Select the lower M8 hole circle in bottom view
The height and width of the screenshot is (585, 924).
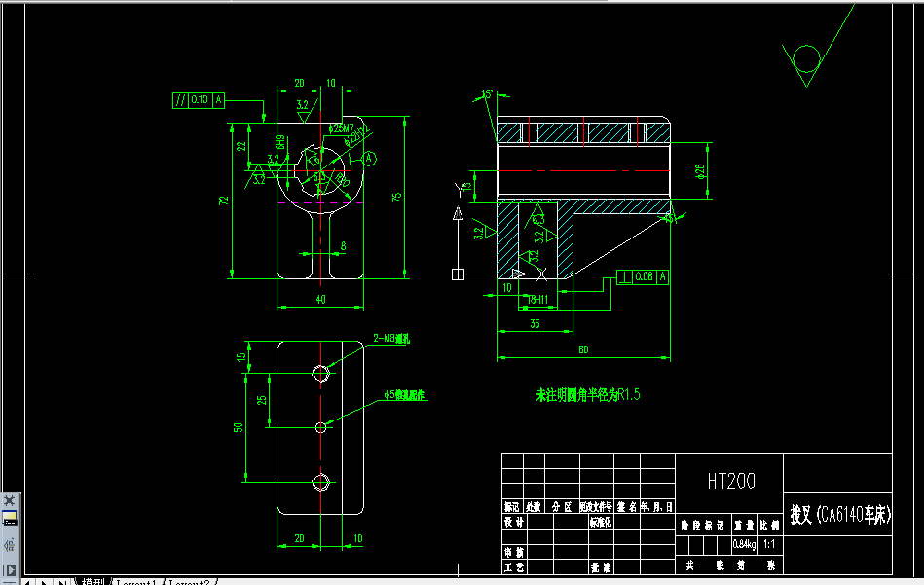click(x=320, y=482)
